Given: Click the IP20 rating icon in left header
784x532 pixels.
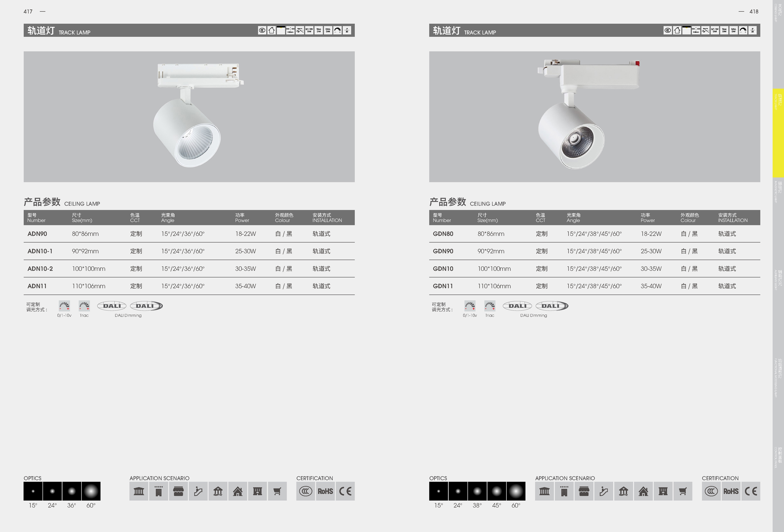Looking at the screenshot, I should [347, 30].
